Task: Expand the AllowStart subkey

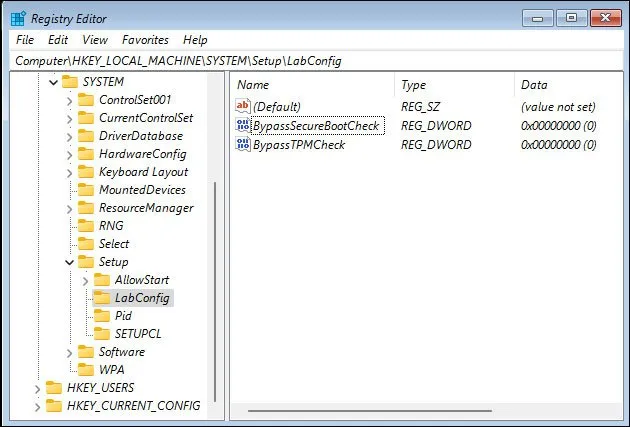Action: point(85,280)
